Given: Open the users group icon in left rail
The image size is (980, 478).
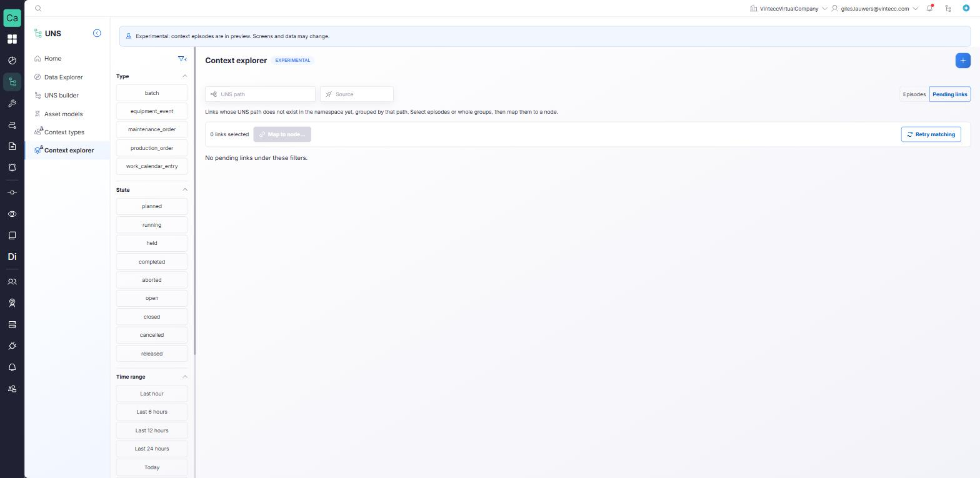Looking at the screenshot, I should pyautogui.click(x=12, y=282).
